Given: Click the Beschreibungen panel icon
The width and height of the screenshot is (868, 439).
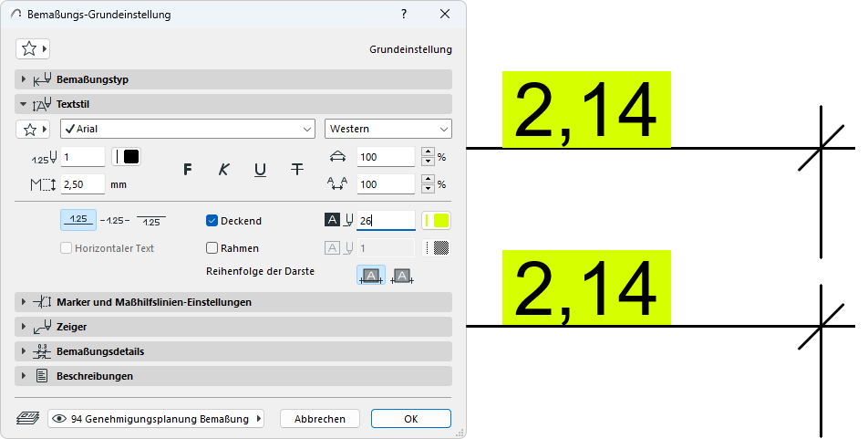Looking at the screenshot, I should (x=42, y=376).
